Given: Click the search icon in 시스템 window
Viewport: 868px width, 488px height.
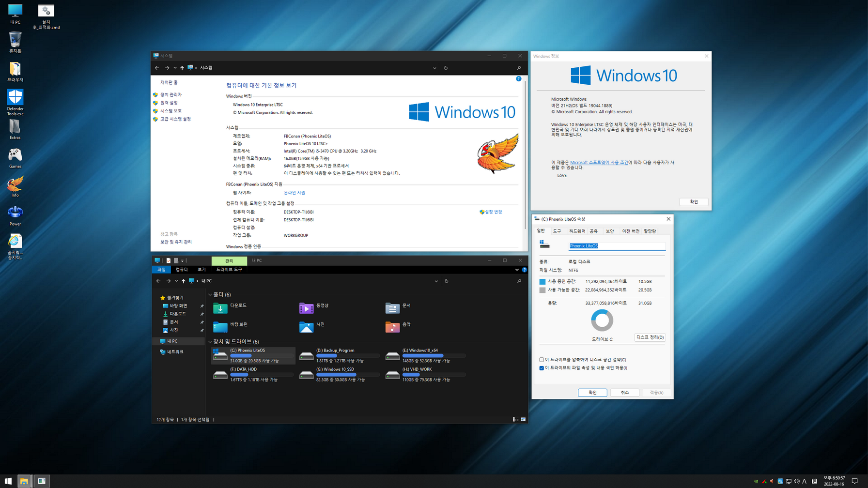Looking at the screenshot, I should coord(519,68).
